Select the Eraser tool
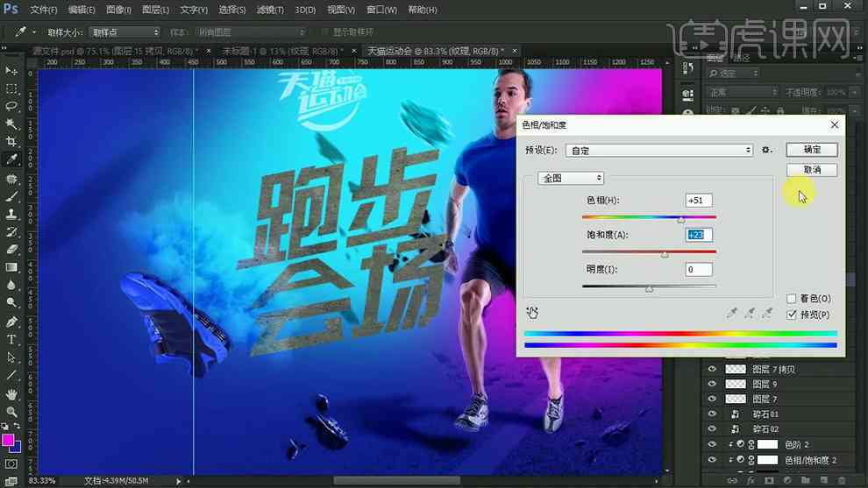The width and height of the screenshot is (868, 488). point(11,250)
